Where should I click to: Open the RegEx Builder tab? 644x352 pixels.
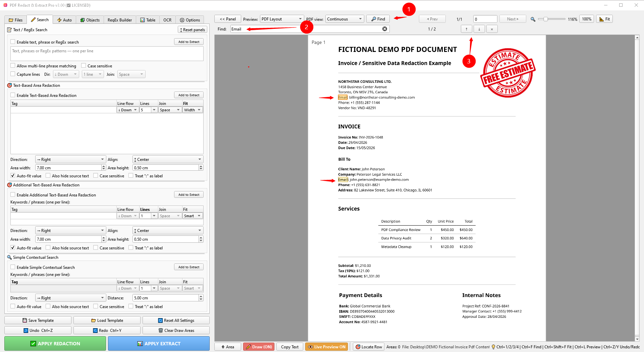120,20
